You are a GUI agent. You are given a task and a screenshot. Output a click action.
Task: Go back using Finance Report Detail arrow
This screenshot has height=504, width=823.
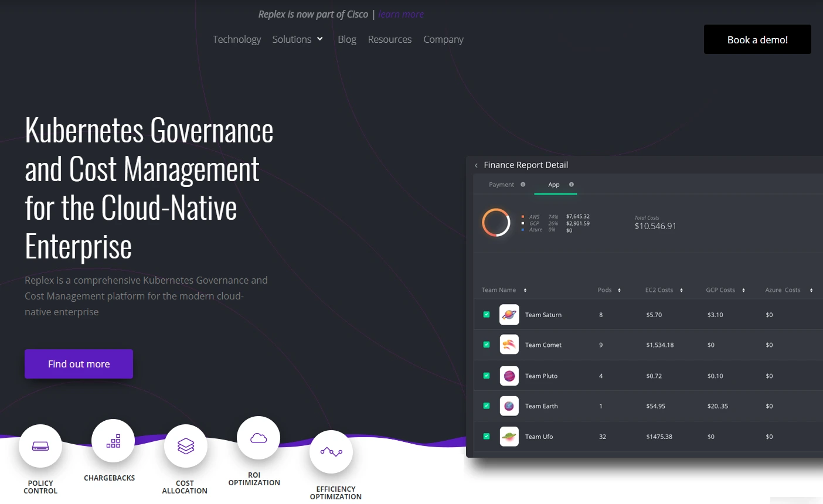click(x=476, y=165)
